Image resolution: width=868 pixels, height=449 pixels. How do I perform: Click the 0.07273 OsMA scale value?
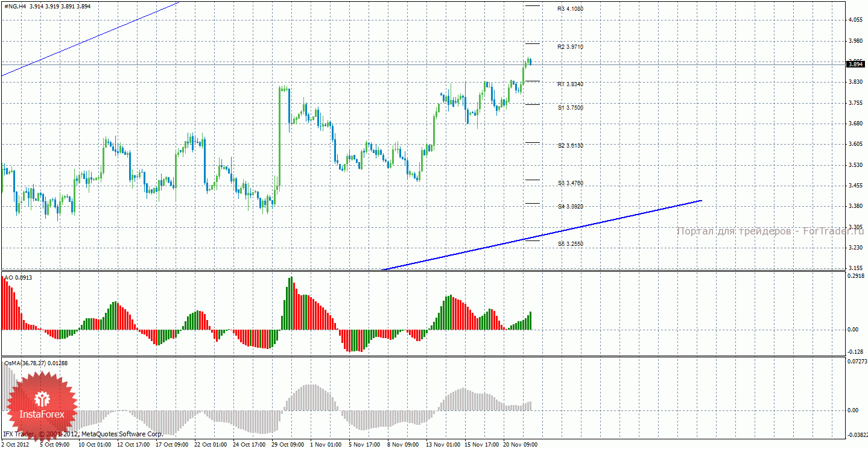[858, 362]
